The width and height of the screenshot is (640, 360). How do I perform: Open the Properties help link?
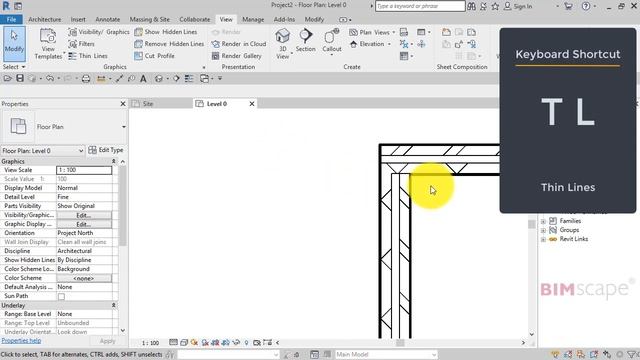21,340
